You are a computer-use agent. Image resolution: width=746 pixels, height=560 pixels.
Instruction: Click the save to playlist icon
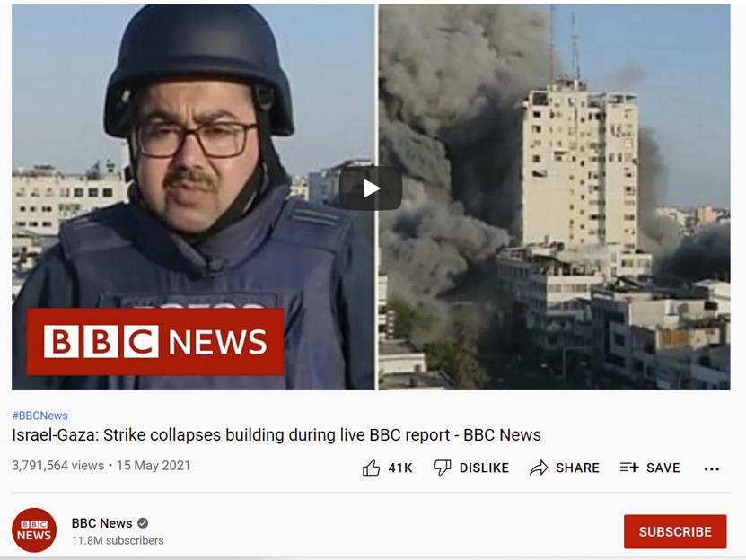(629, 468)
